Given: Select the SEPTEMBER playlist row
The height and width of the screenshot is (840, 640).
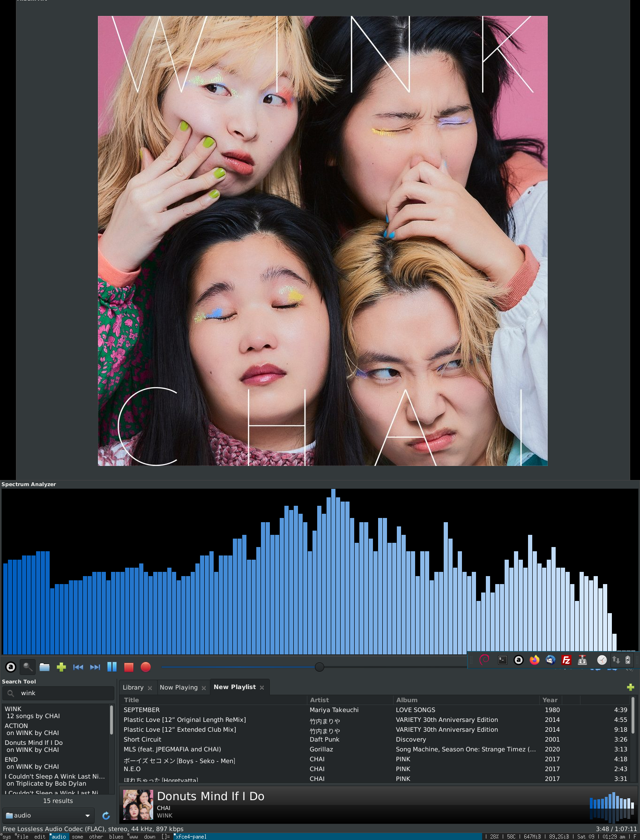Looking at the screenshot, I should click(375, 710).
